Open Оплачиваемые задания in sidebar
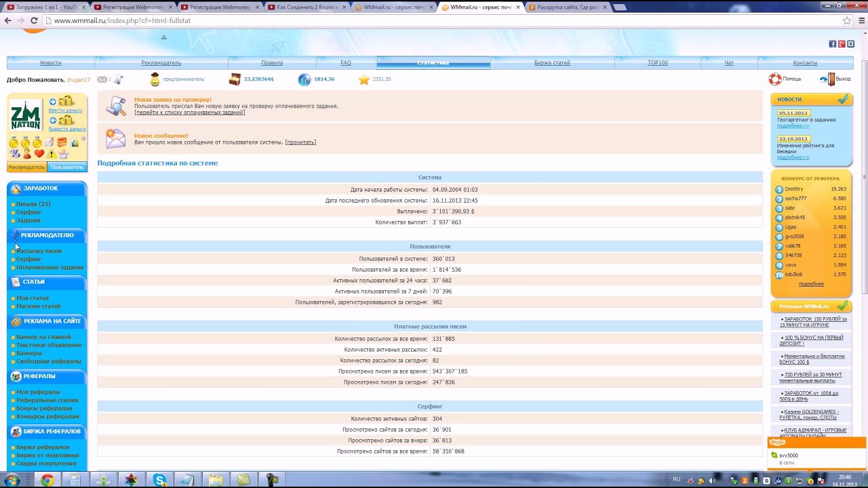 coord(50,267)
